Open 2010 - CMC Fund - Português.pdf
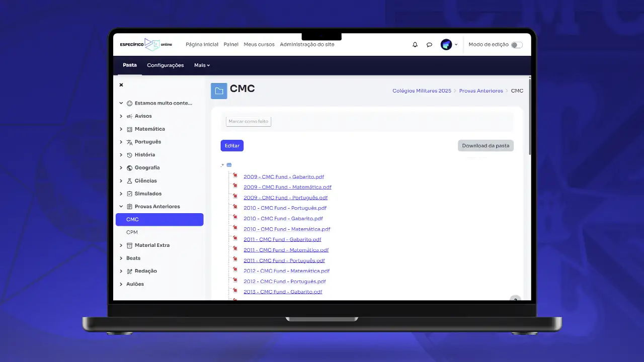 click(285, 208)
